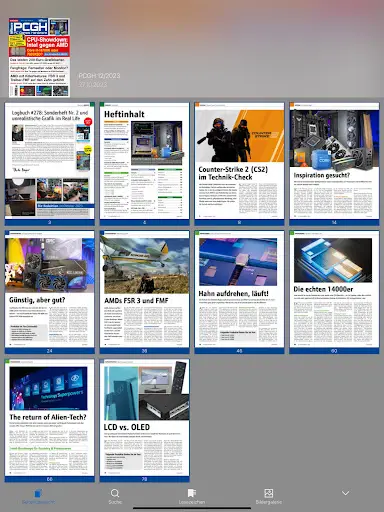Image resolution: width=384 pixels, height=512 pixels.
Task: Open the 'Günstig, aber gut?' page
Action: click(50, 292)
